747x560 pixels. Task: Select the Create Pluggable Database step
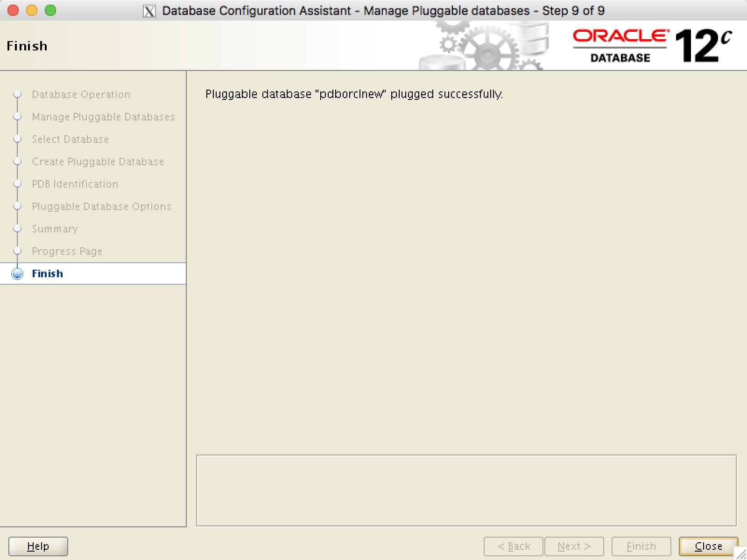(98, 161)
